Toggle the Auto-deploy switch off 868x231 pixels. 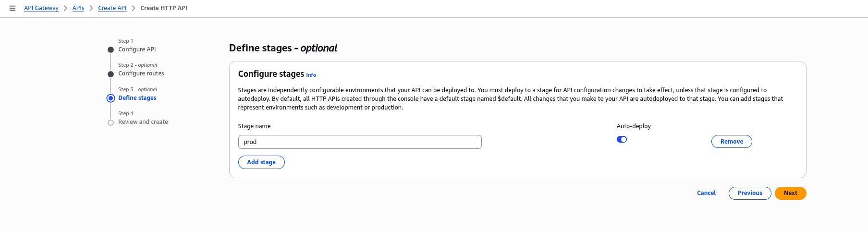pos(622,140)
